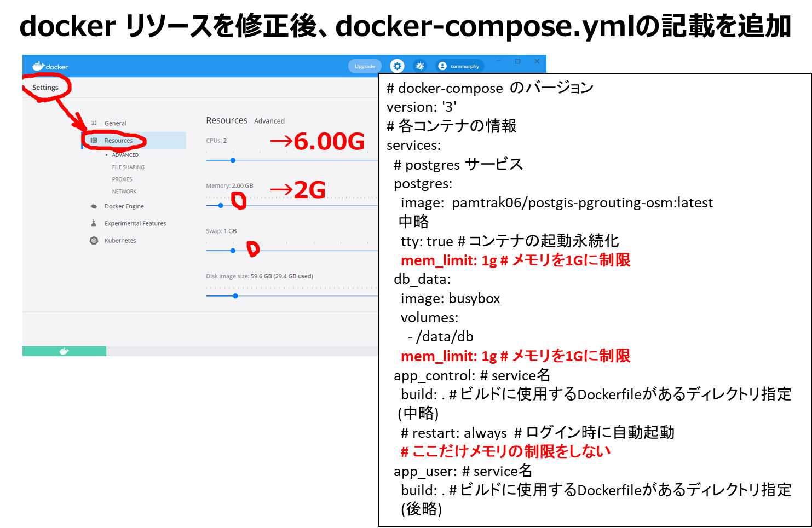This screenshot has width=812, height=528.
Task: Open troubleshoot via the bug icon
Action: click(420, 66)
